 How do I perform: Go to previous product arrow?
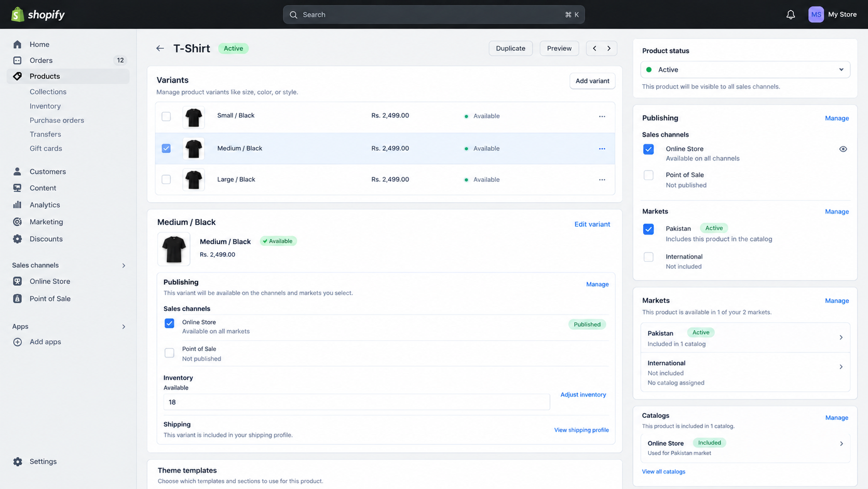[594, 48]
